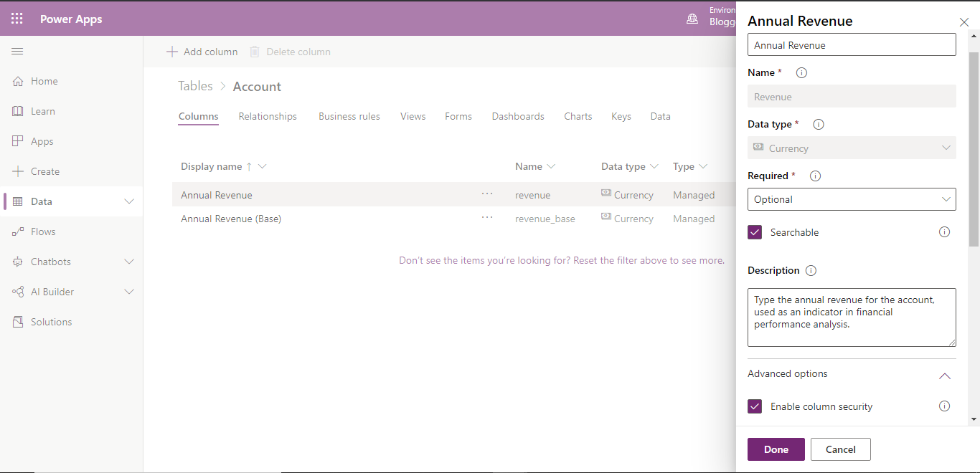The width and height of the screenshot is (980, 473).
Task: Switch to the Relationships tab
Action: tap(267, 115)
